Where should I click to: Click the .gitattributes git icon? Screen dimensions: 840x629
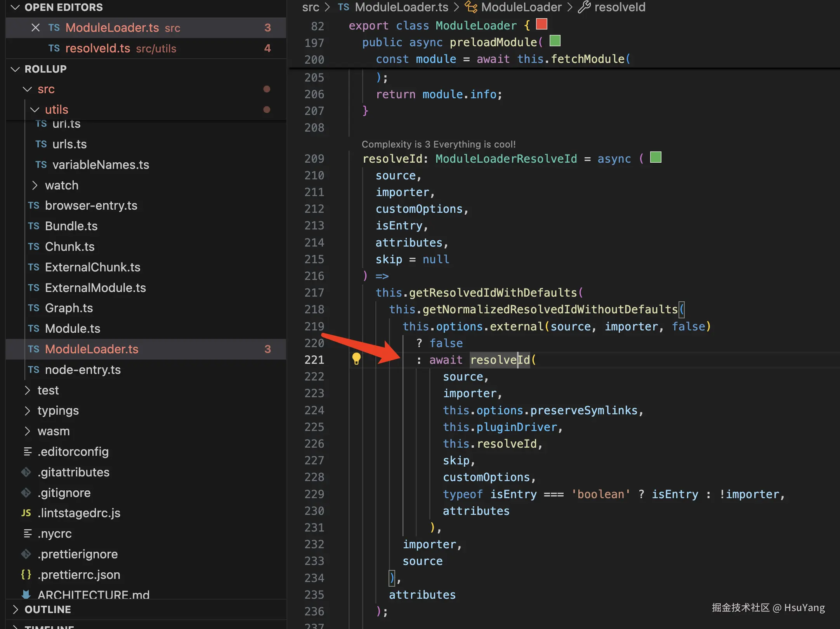(26, 472)
